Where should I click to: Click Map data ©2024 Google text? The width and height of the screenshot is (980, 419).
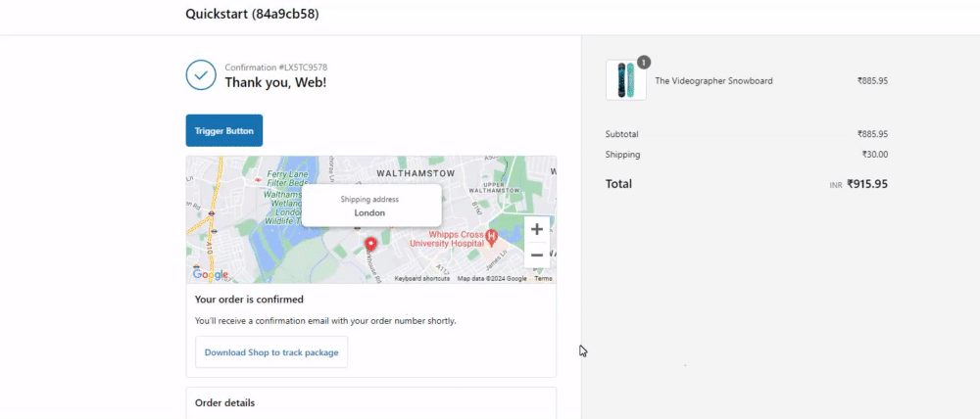point(492,278)
